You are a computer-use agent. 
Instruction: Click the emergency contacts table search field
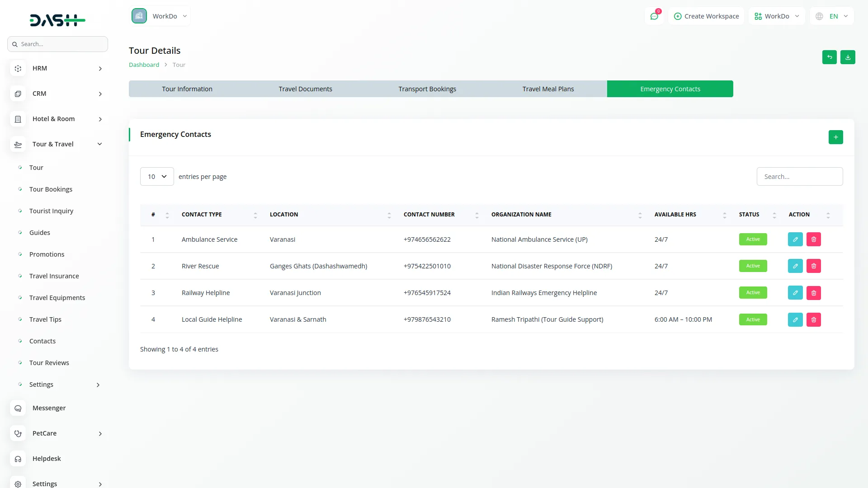pos(799,177)
